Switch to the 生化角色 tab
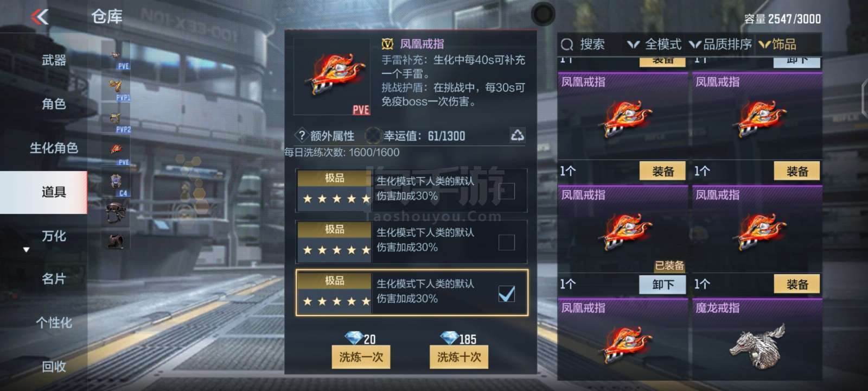Image resolution: width=868 pixels, height=391 pixels. point(54,148)
